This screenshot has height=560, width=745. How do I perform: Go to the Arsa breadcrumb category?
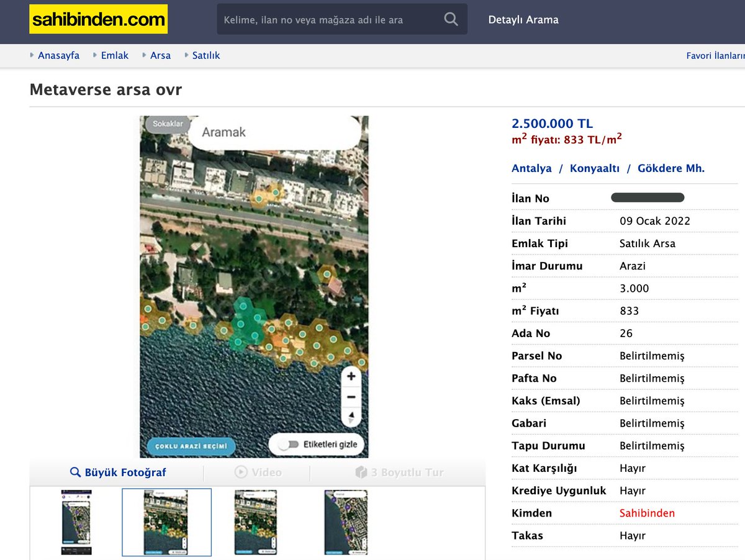point(160,55)
